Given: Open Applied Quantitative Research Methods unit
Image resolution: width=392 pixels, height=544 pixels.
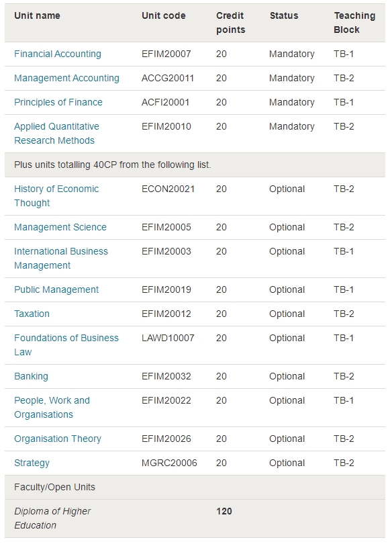Looking at the screenshot, I should (56, 134).
